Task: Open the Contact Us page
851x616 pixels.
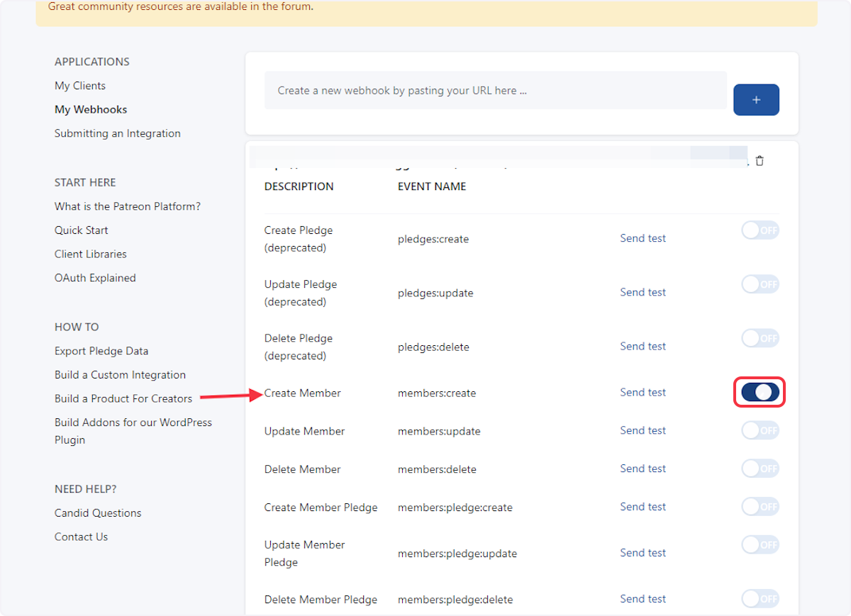Action: [81, 537]
